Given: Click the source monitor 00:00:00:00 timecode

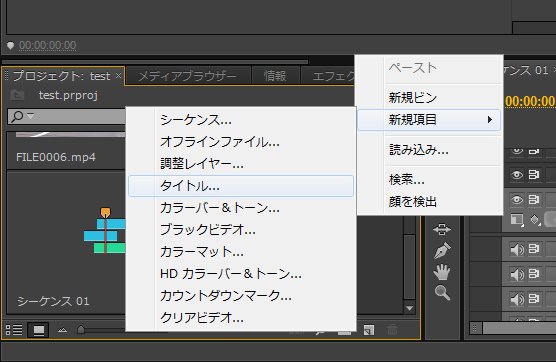Looking at the screenshot, I should pos(48,45).
